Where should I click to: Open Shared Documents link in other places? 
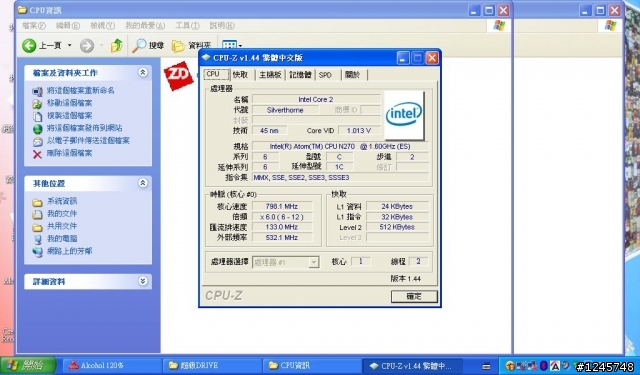[62, 226]
